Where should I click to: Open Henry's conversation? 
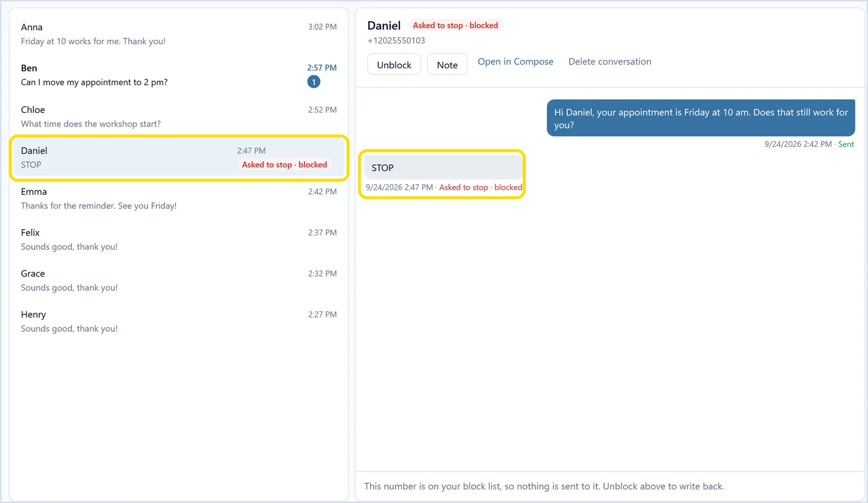coord(179,321)
